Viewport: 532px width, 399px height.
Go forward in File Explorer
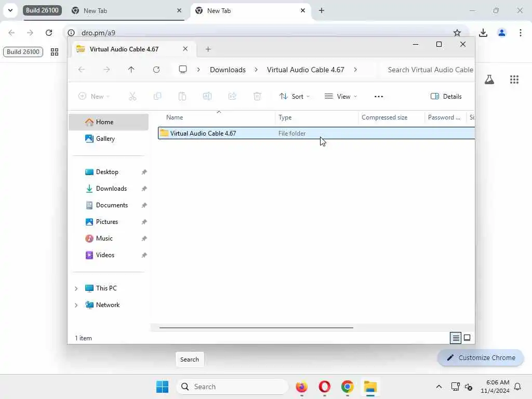pos(107,70)
